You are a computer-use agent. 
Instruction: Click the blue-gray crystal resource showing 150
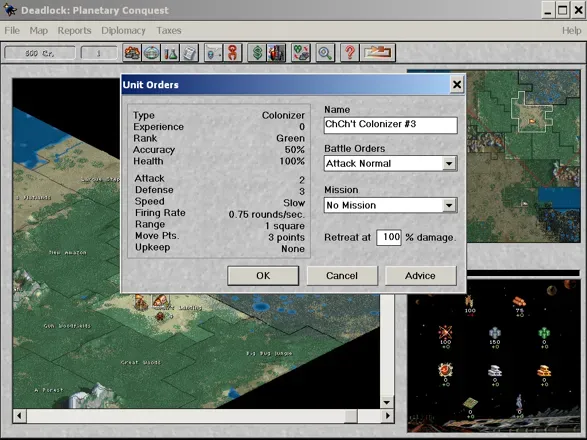point(495,333)
